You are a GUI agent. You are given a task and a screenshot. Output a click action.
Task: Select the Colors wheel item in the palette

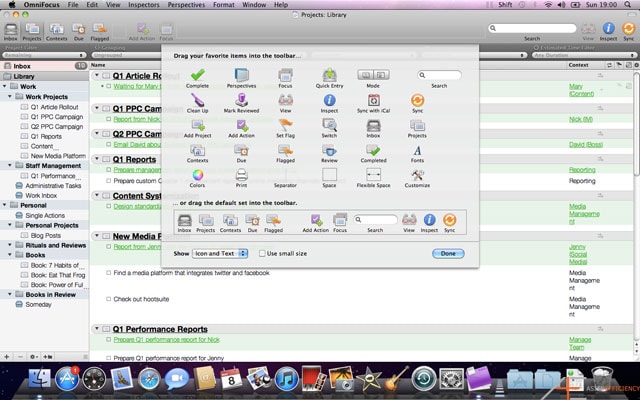[x=198, y=175]
